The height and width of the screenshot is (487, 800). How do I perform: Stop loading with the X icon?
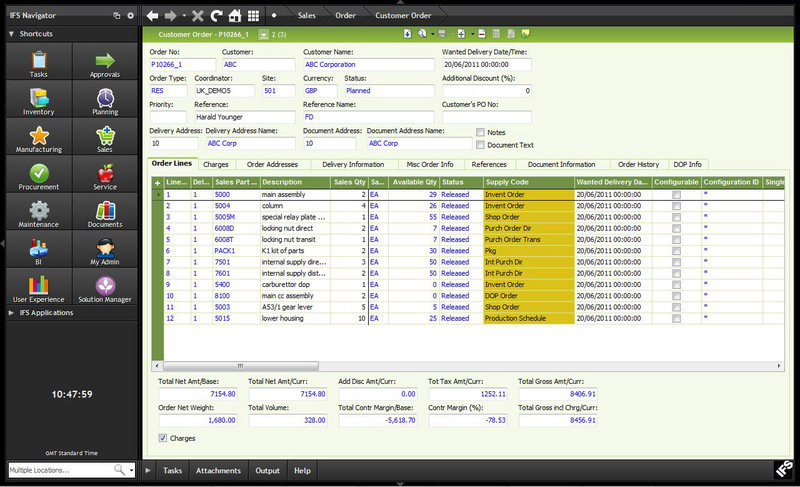(x=197, y=16)
